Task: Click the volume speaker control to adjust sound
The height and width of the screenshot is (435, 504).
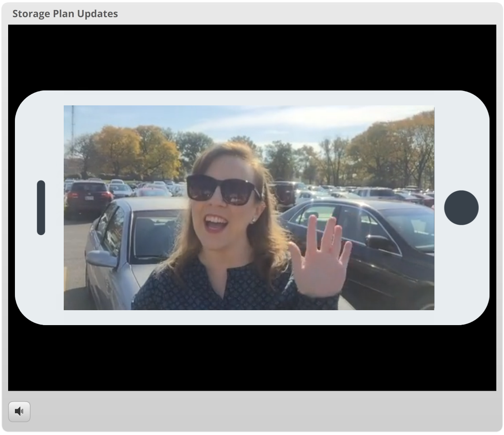Action: coord(19,411)
